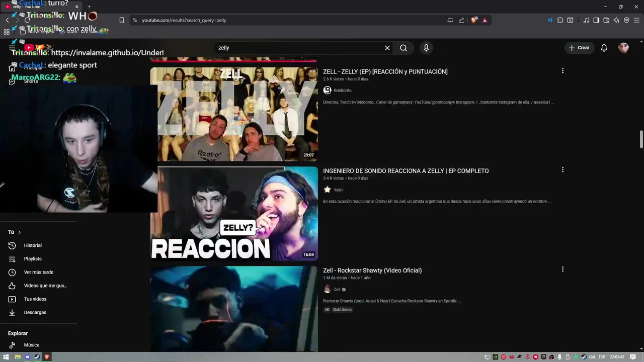Open NVIDIA tray icon
This screenshot has height=362, width=644.
pyautogui.click(x=495, y=357)
